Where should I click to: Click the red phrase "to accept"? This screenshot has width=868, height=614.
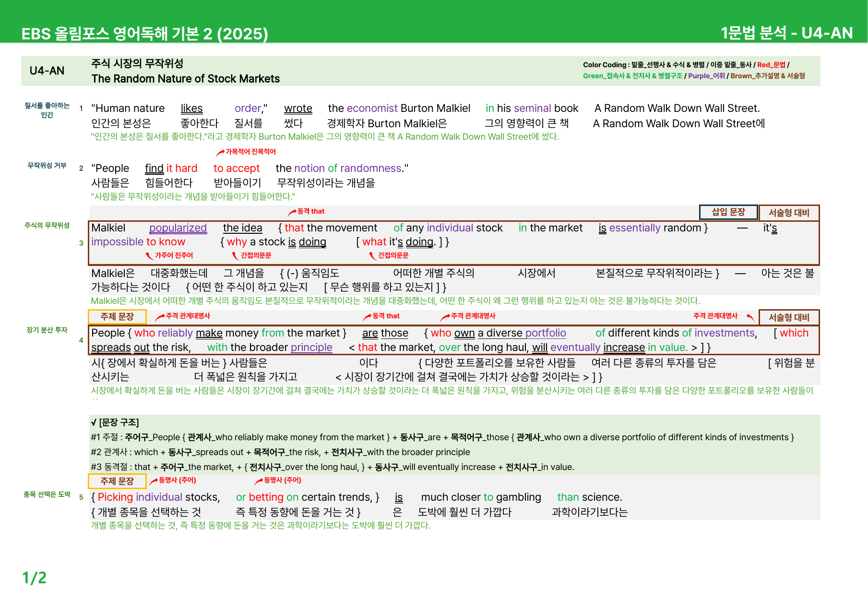[x=237, y=169]
